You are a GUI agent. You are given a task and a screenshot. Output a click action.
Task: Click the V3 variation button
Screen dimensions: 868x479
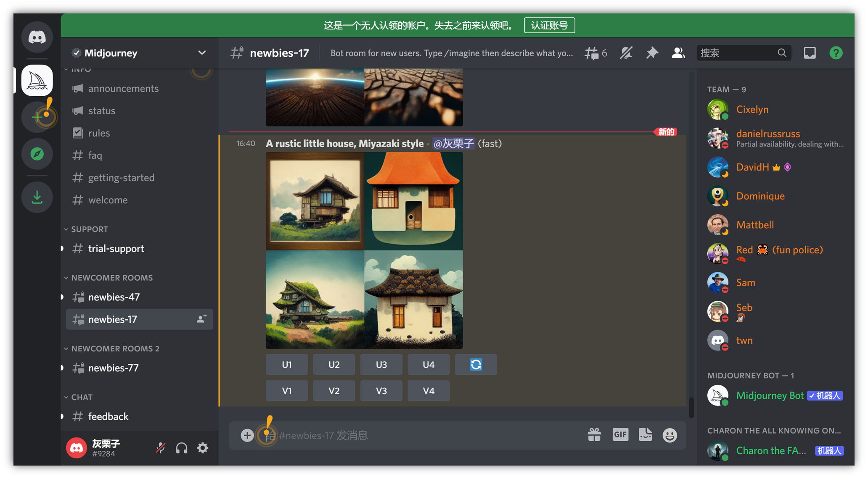point(381,391)
